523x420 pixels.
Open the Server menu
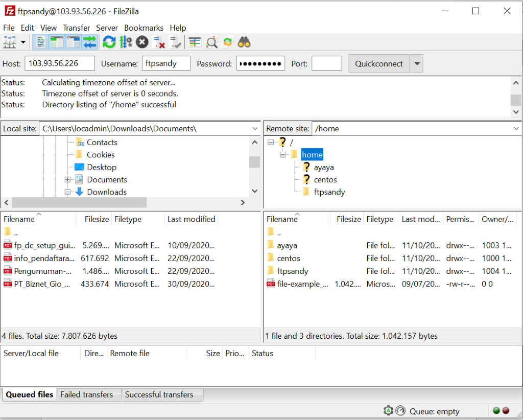pyautogui.click(x=107, y=28)
